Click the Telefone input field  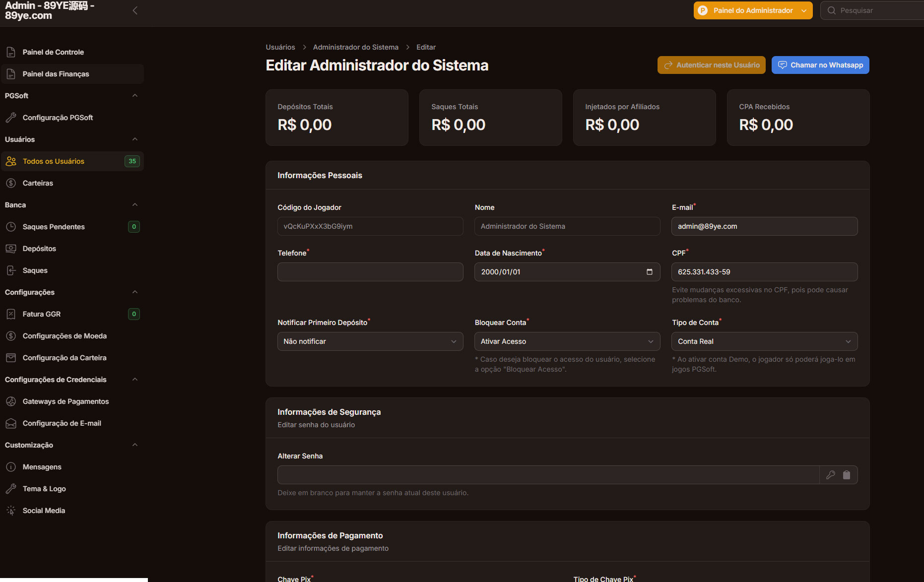click(370, 272)
